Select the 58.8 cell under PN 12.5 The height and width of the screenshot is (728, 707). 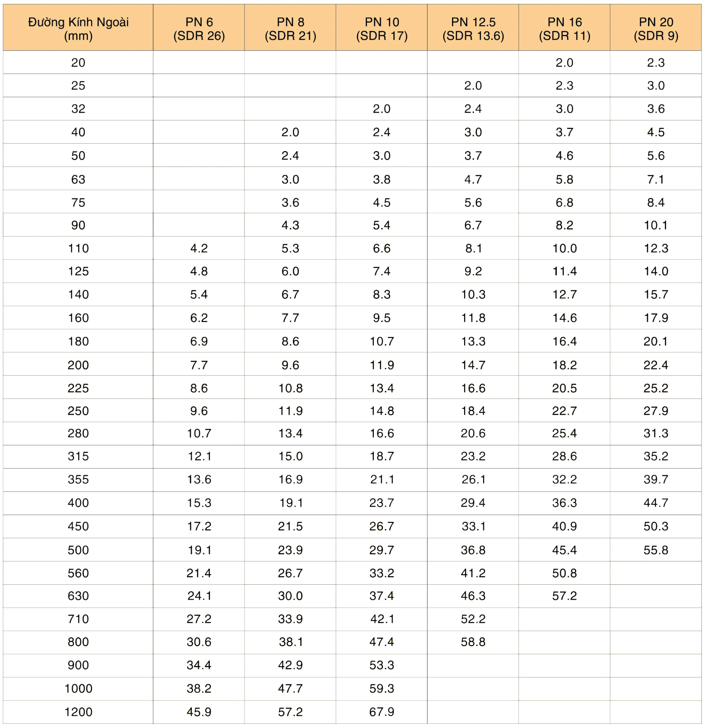pos(473,642)
